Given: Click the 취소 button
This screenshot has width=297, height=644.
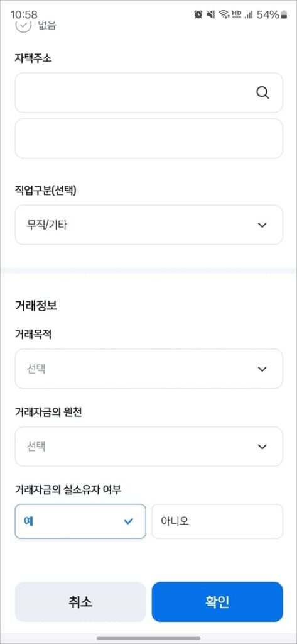Looking at the screenshot, I should [80, 602].
